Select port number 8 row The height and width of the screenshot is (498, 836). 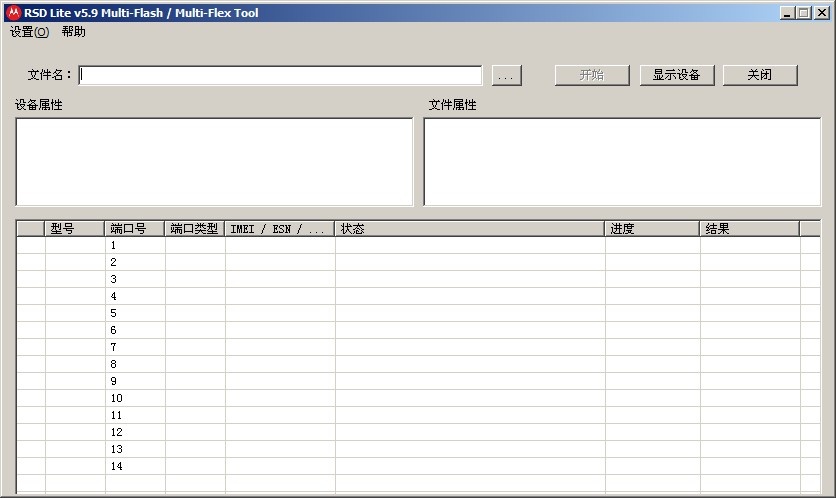pos(419,365)
